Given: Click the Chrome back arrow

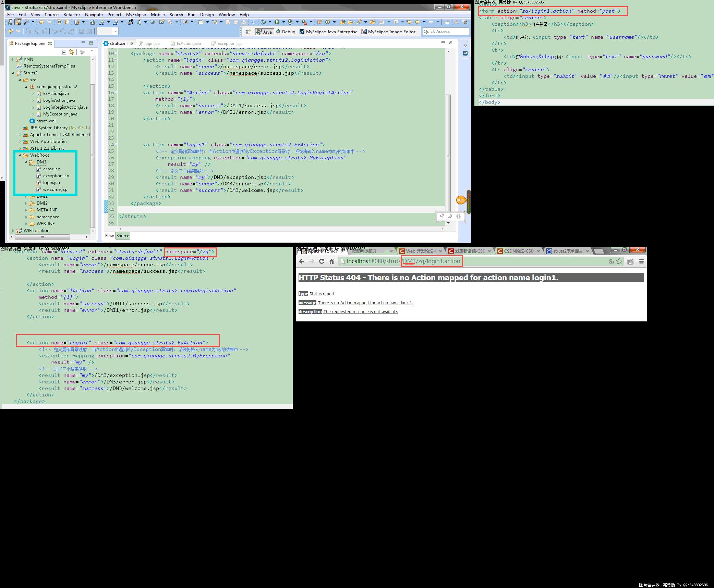Looking at the screenshot, I should click(302, 261).
